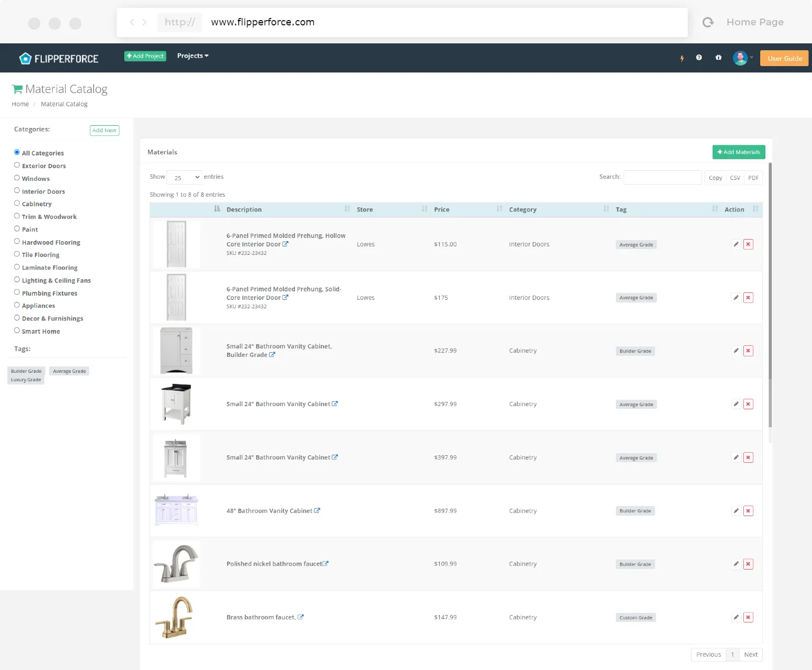Open external link for Polished nickel bathroom faucet
The image size is (812, 670).
pos(326,563)
